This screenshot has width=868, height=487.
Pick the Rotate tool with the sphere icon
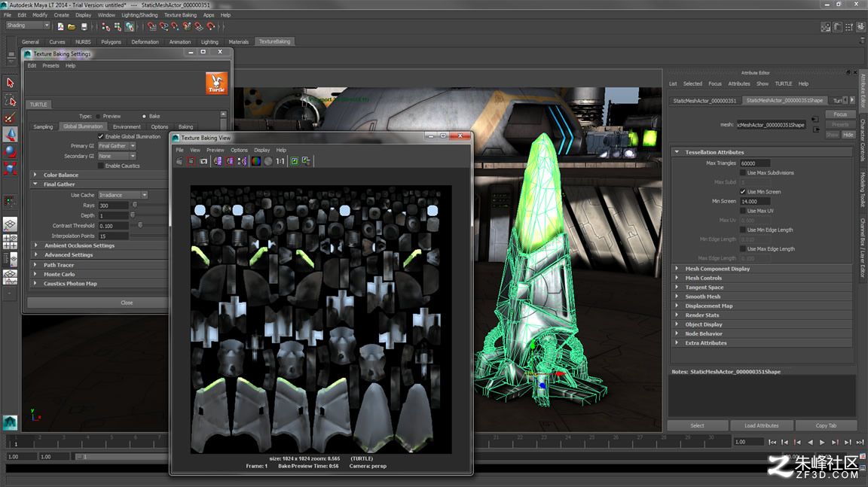(10, 151)
